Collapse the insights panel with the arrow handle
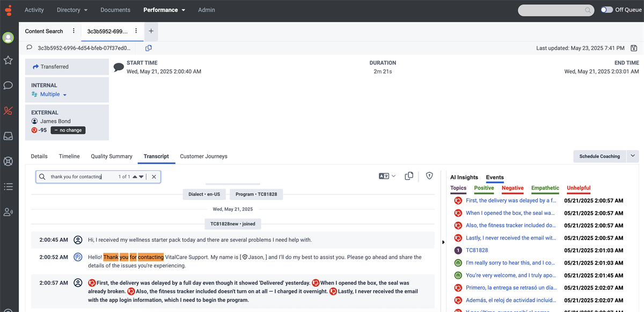 [x=443, y=242]
